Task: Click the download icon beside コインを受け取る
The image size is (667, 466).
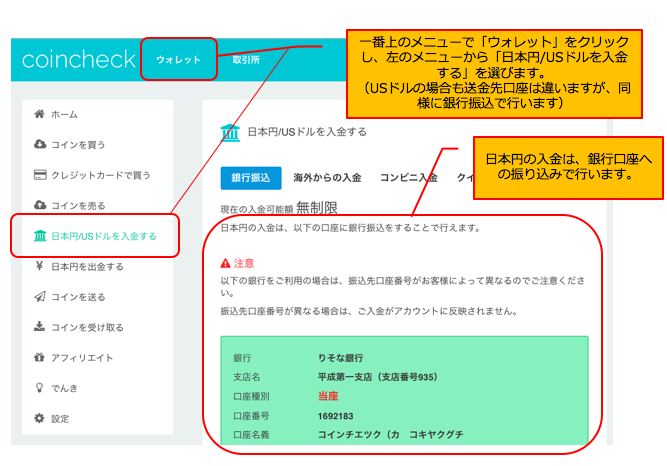Action: 40,326
